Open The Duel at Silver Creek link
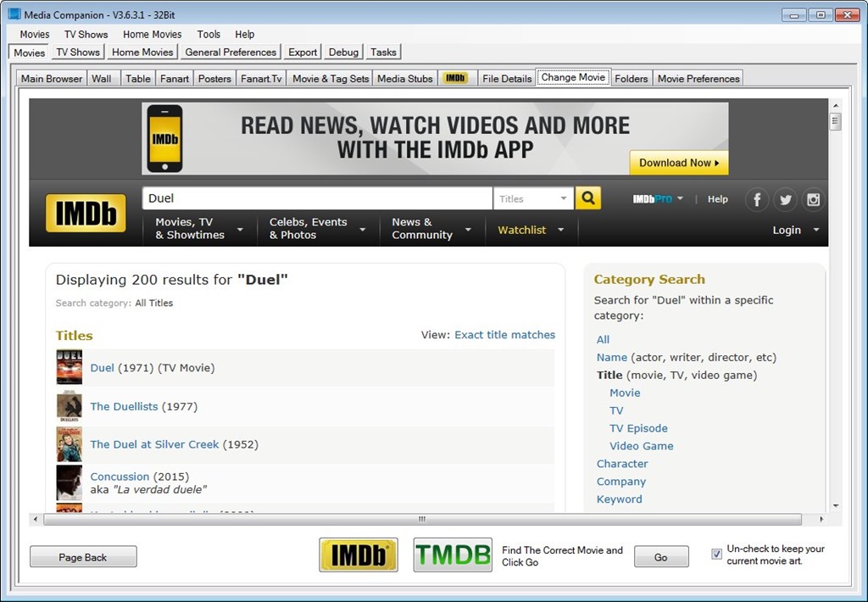Screen dimensions: 868x602 tap(154, 444)
